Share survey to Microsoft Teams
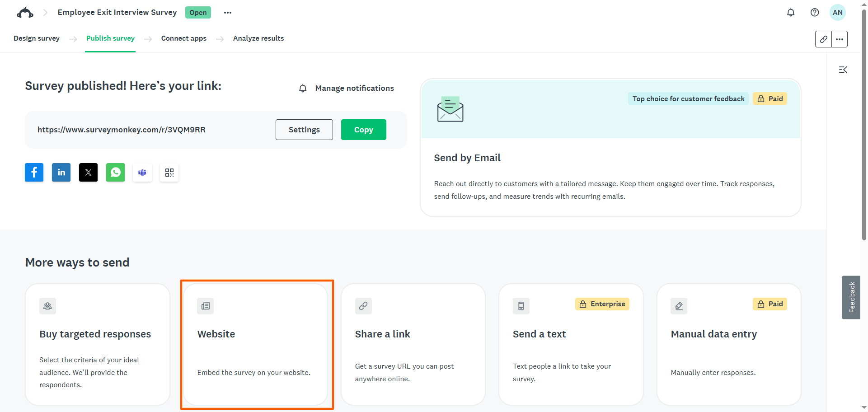The image size is (868, 412). [x=142, y=173]
